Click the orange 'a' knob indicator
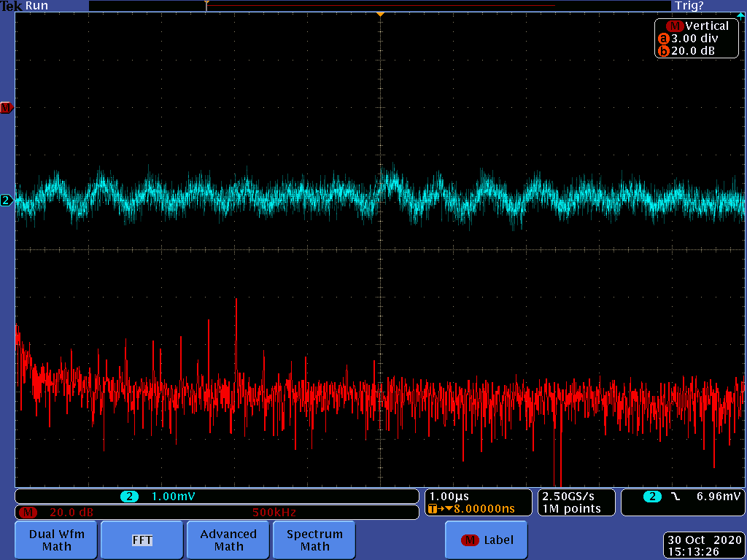The width and height of the screenshot is (747, 560). pyautogui.click(x=663, y=39)
